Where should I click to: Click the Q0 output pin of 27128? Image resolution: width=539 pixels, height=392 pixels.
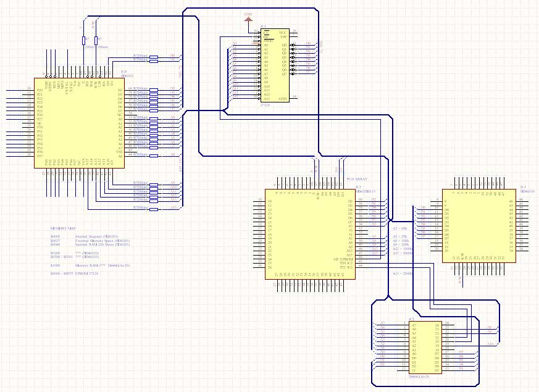[284, 44]
